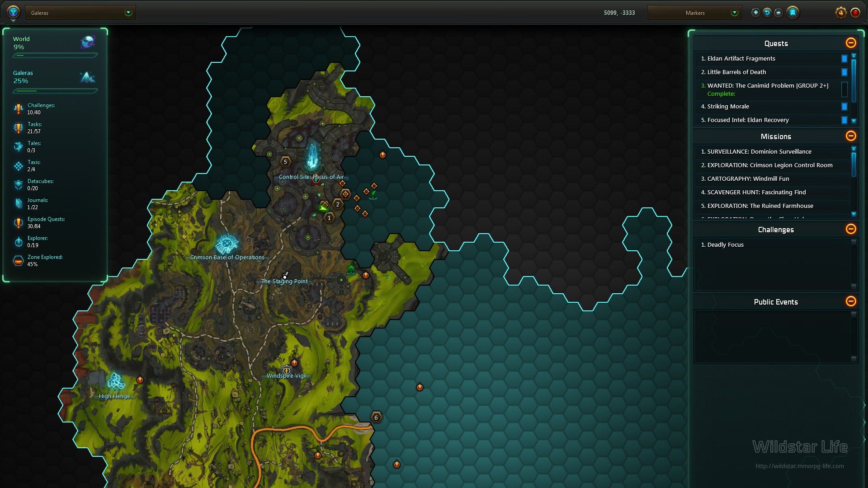Collapse the Challenges panel
The height and width of the screenshot is (488, 868).
pos(851,229)
